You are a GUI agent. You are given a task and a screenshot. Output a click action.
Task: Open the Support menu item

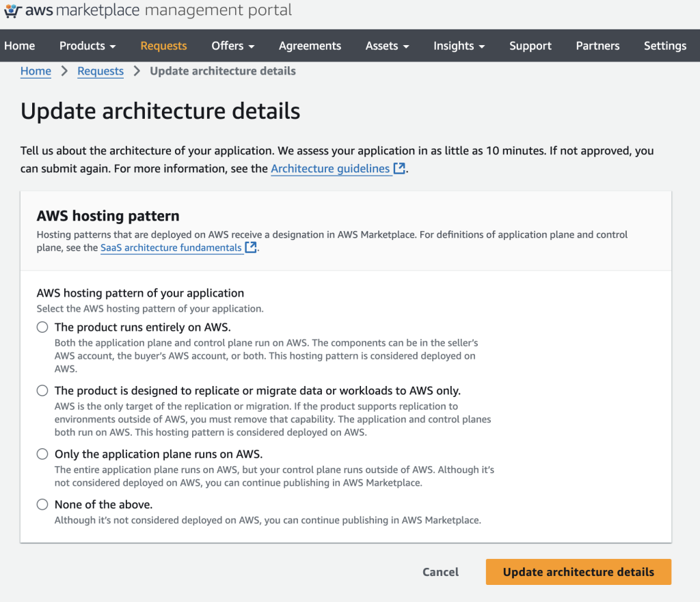click(530, 46)
